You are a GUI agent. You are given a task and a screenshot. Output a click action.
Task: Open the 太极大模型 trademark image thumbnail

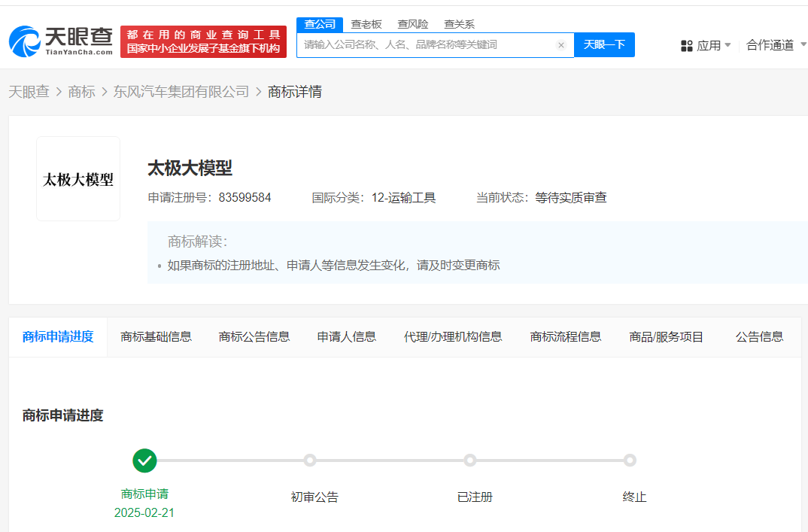pyautogui.click(x=78, y=179)
